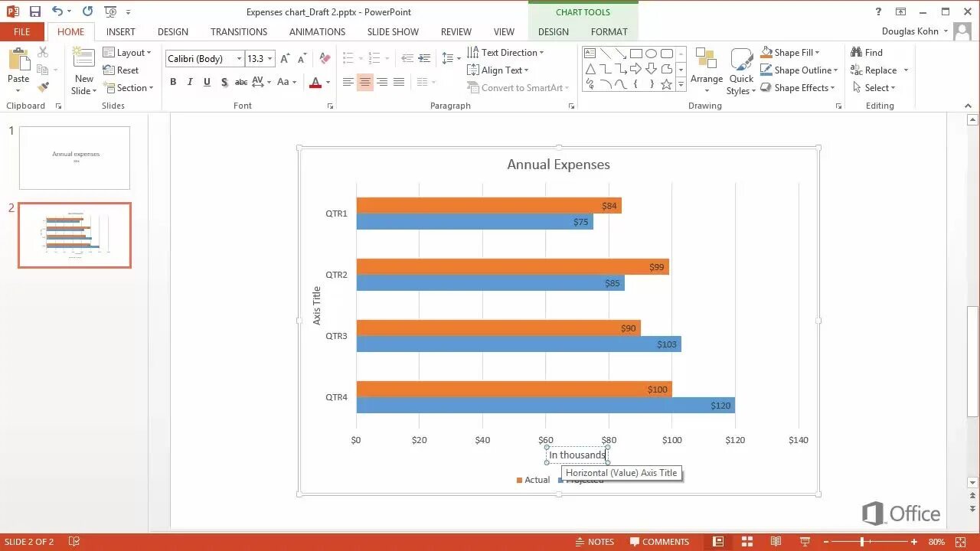
Task: Toggle center text alignment
Action: pos(364,82)
